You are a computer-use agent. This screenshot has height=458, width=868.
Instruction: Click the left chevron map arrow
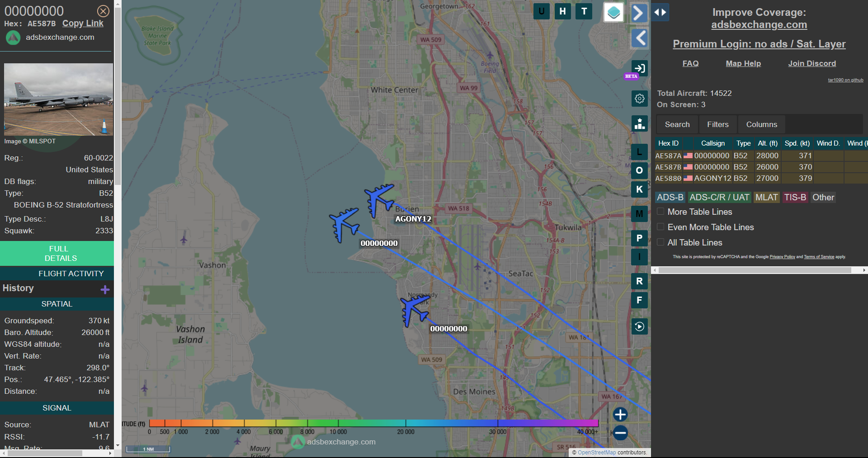click(639, 38)
